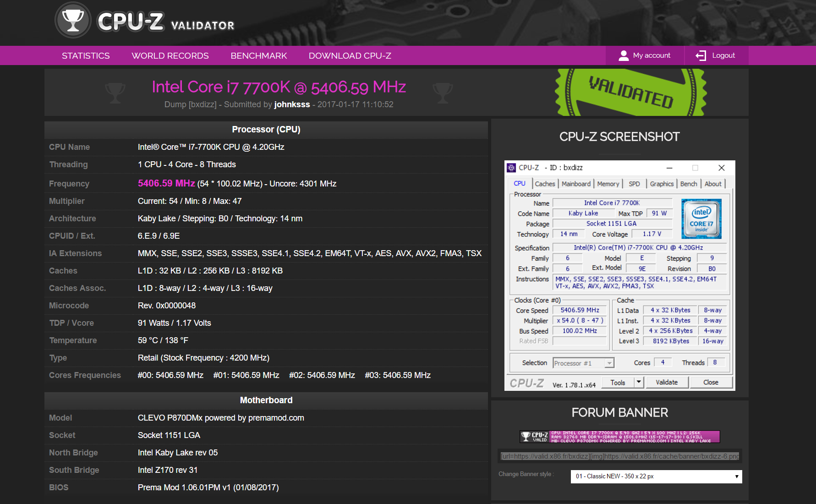Close the CPU-Z window with the X
This screenshot has height=504, width=816.
point(722,168)
